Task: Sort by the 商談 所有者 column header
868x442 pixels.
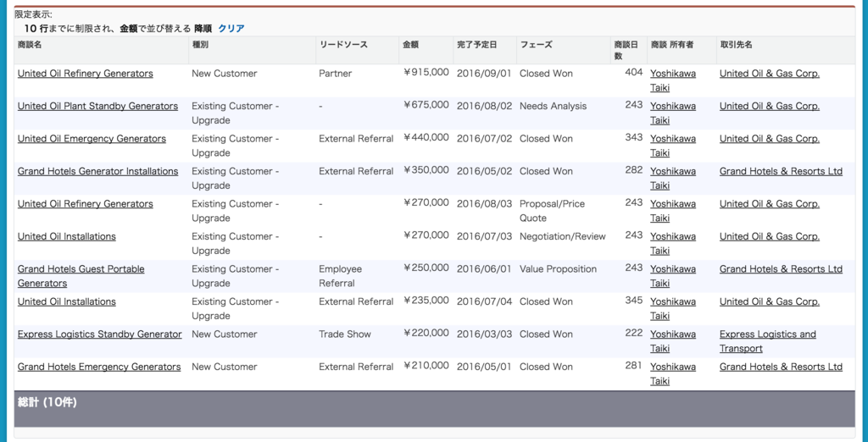Action: (671, 46)
